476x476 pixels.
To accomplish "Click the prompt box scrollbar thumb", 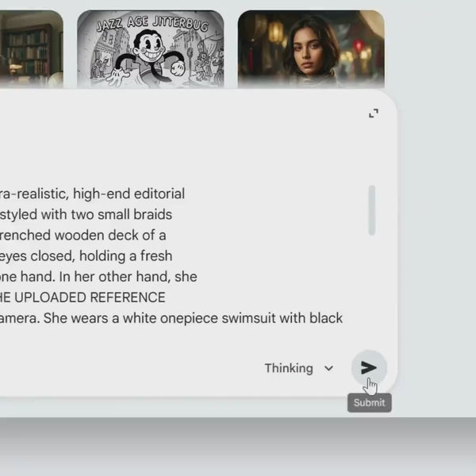I will click(372, 210).
